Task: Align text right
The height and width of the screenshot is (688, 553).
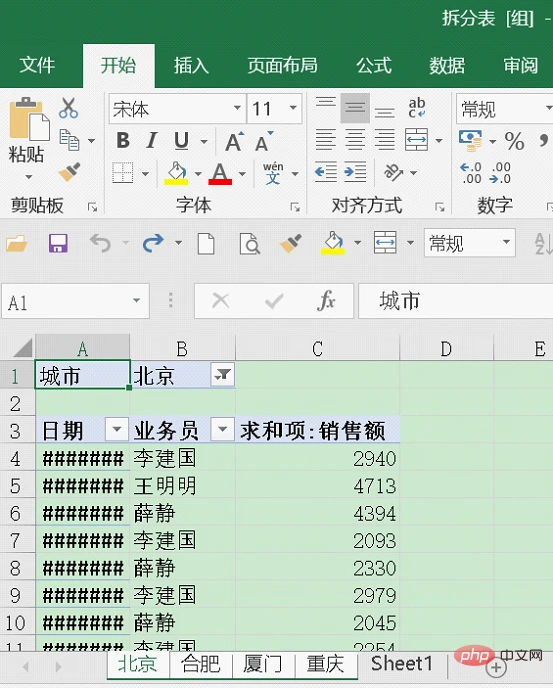Action: 384,140
